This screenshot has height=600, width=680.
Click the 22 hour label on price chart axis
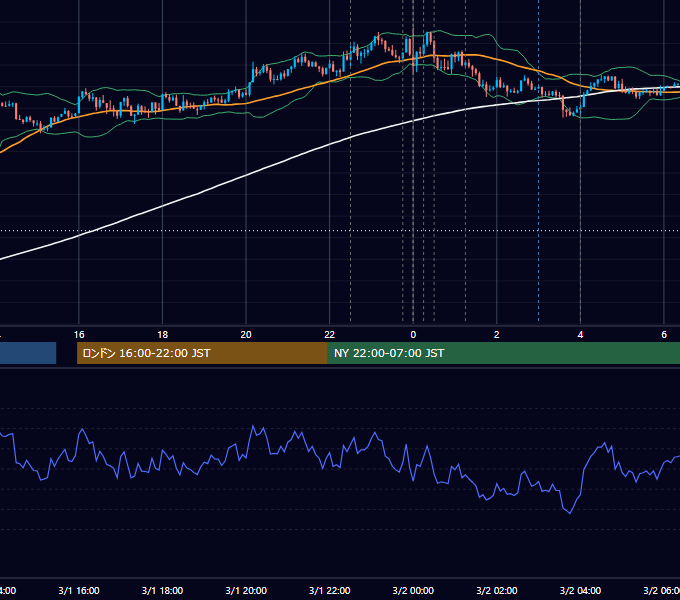point(330,335)
